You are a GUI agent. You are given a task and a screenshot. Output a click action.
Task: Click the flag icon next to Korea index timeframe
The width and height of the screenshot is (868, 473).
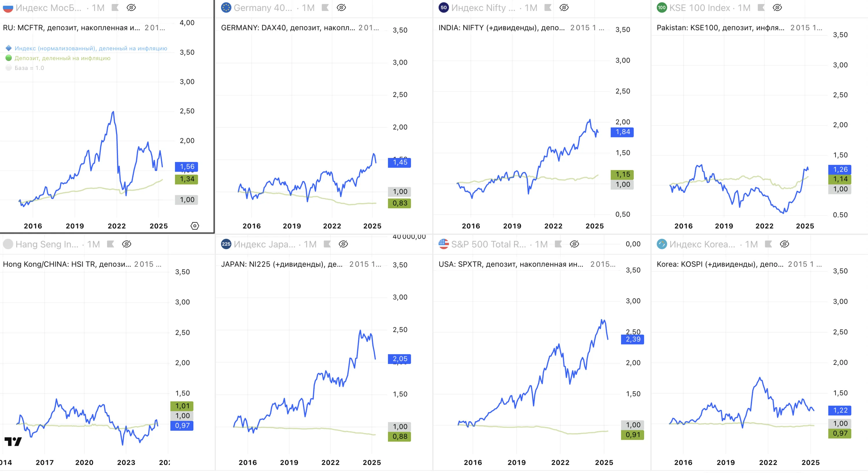768,244
